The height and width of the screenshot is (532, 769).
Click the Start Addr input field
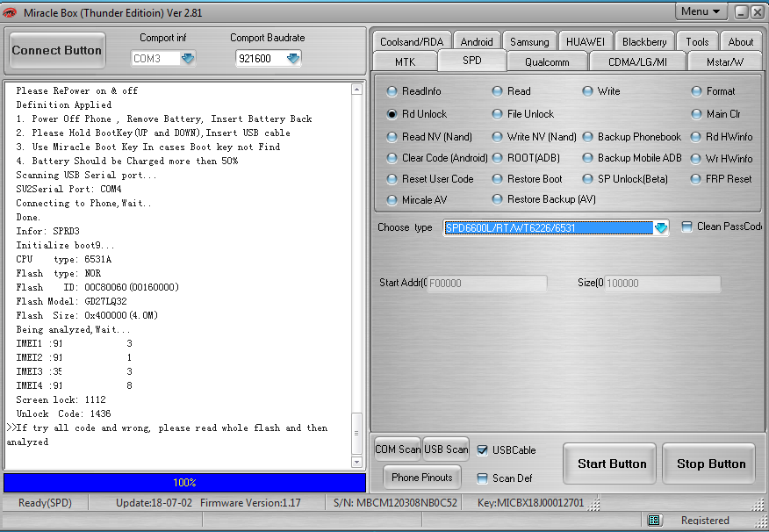(487, 284)
